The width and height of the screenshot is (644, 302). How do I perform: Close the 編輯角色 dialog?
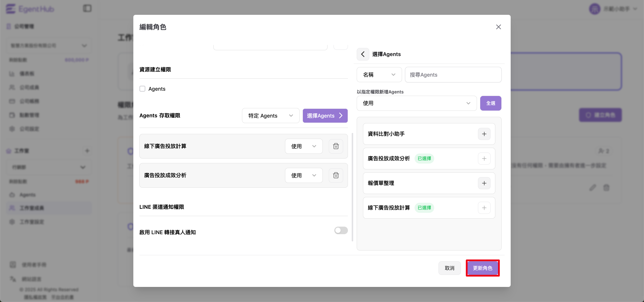(498, 27)
